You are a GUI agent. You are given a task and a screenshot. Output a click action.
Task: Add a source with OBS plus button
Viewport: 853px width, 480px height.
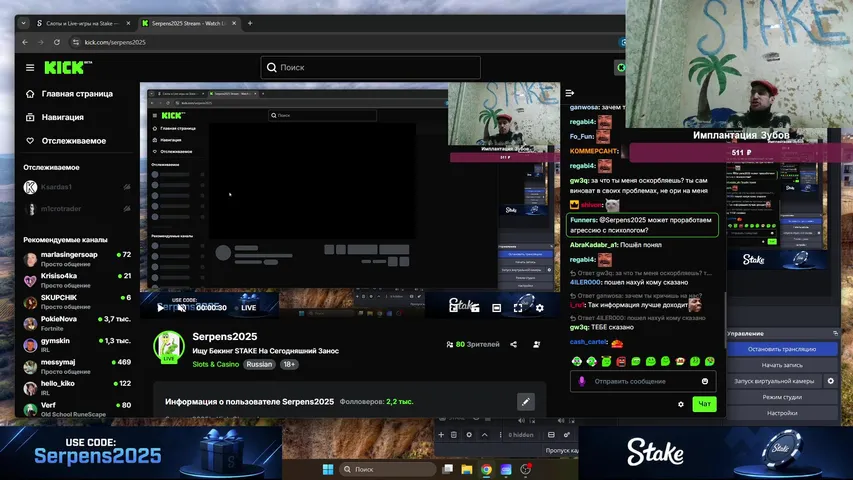[x=441, y=435]
